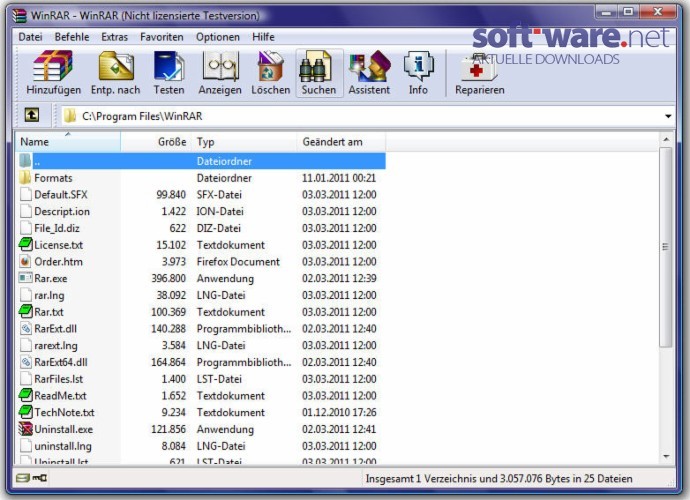
Task: Click the Löschen delete icon
Action: pos(271,66)
